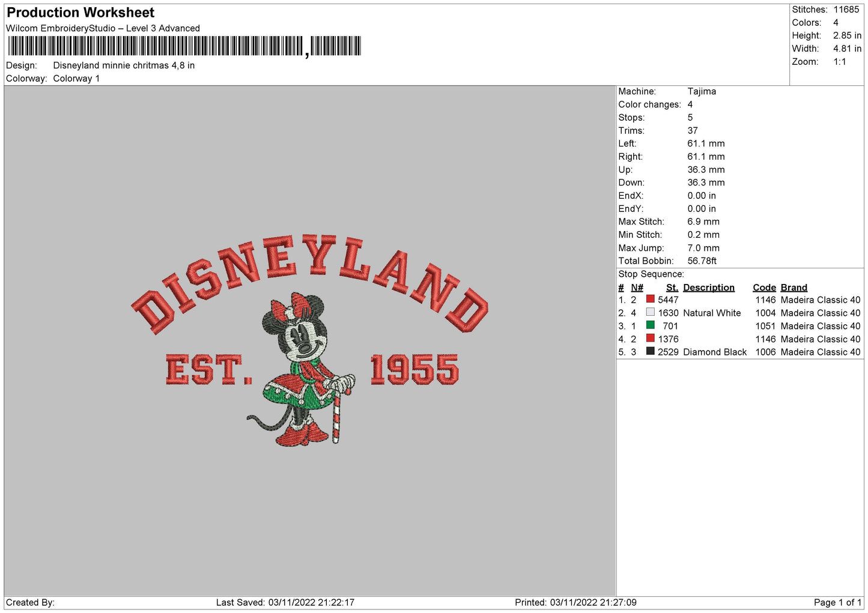Click the 'St.' column header
The height and width of the screenshot is (613, 868).
[672, 288]
